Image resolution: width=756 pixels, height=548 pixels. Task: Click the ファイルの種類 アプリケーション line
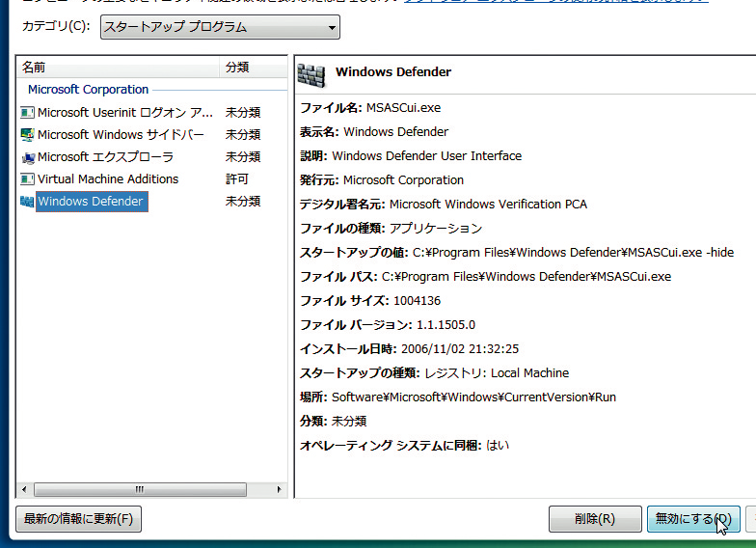391,228
